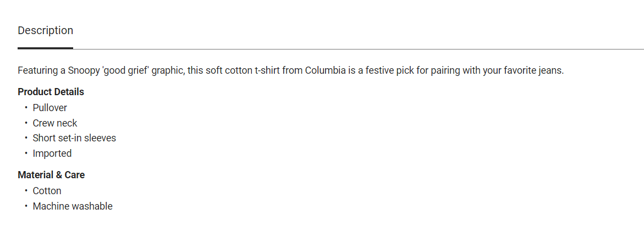Click the bullet beside Cotton
Image resolution: width=644 pixels, height=225 pixels.
[x=25, y=191]
